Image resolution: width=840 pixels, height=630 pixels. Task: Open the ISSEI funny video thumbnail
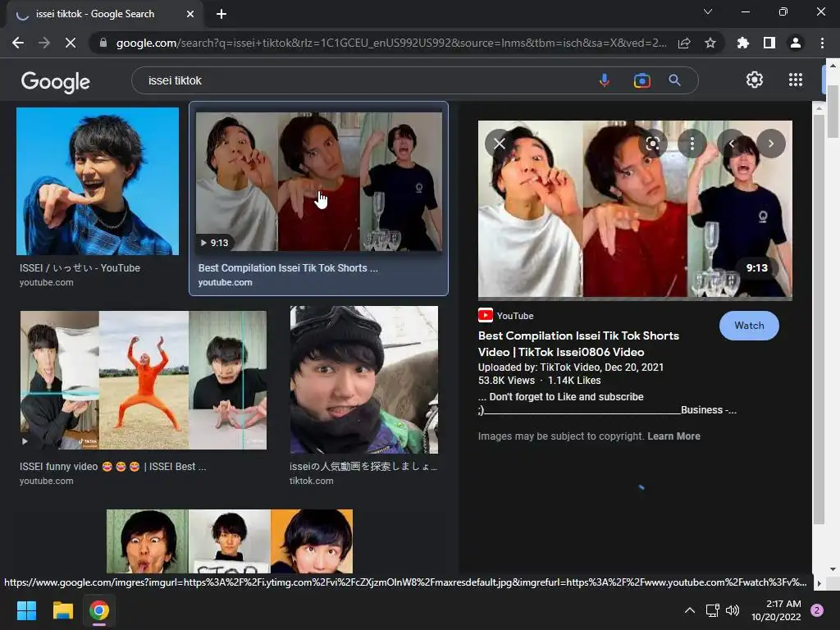(x=144, y=380)
